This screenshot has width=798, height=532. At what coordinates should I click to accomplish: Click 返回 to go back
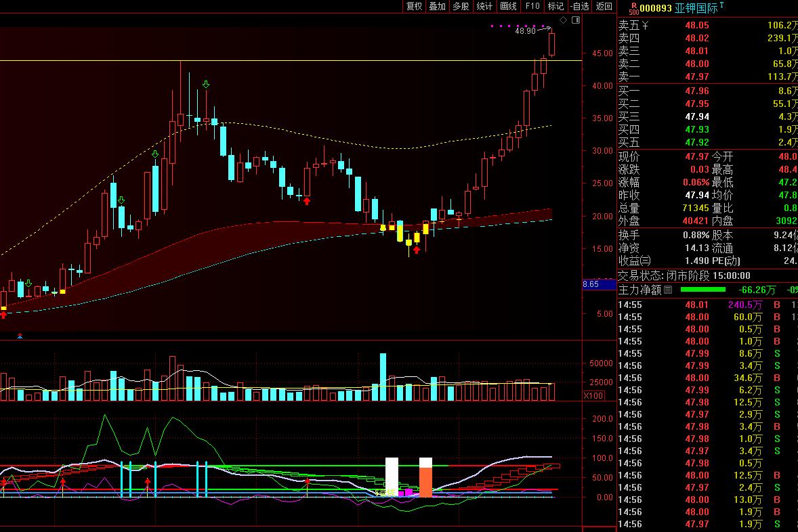[x=604, y=6]
